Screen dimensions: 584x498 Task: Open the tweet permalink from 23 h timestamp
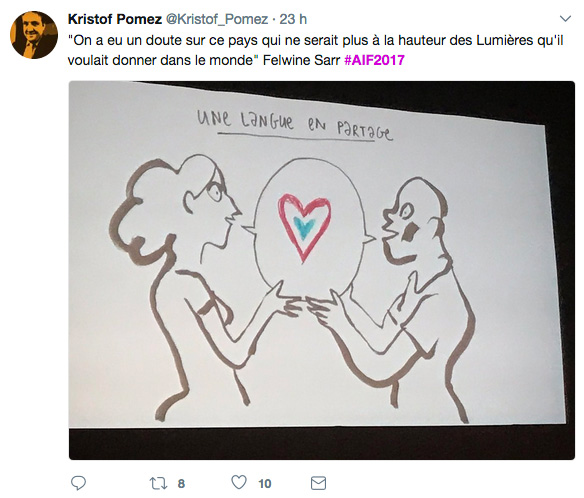click(x=293, y=19)
